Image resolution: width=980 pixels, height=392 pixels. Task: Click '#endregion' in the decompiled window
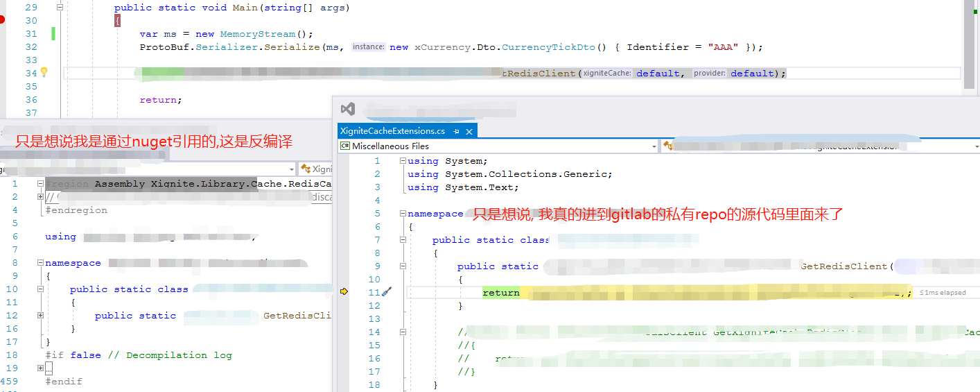pos(76,210)
